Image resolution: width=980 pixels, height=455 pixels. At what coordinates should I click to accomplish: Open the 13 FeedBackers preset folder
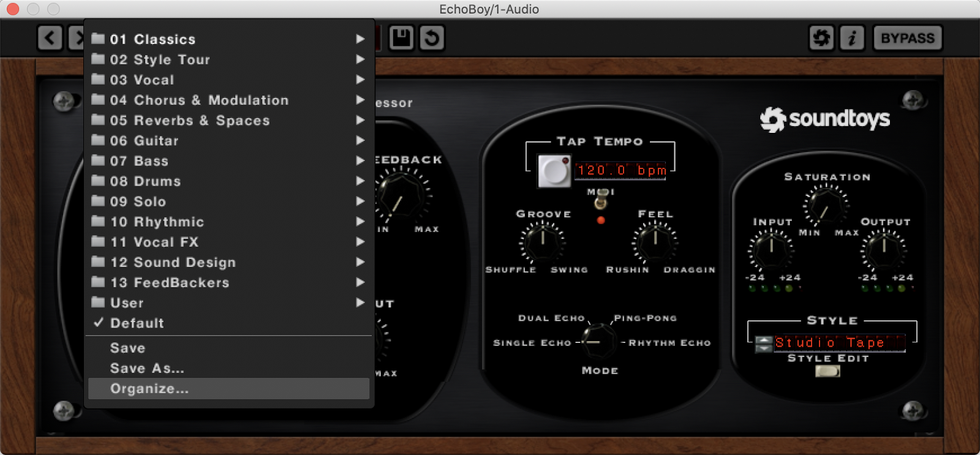229,282
